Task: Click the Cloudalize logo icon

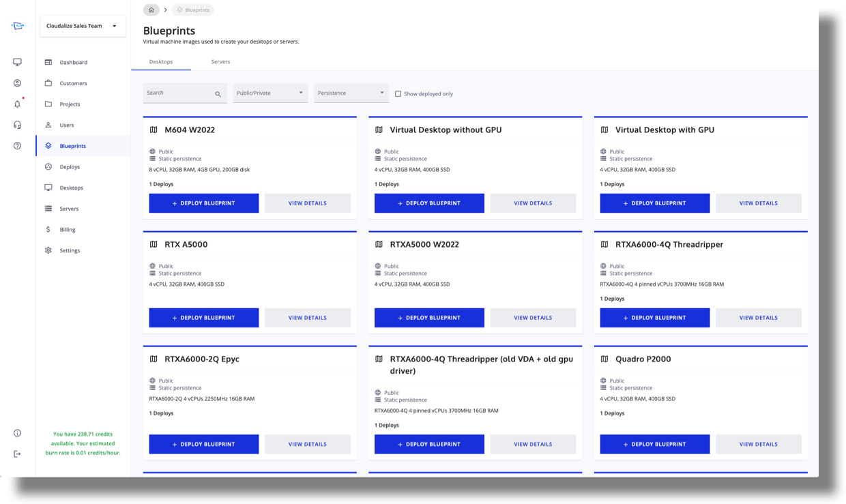Action: point(18,26)
